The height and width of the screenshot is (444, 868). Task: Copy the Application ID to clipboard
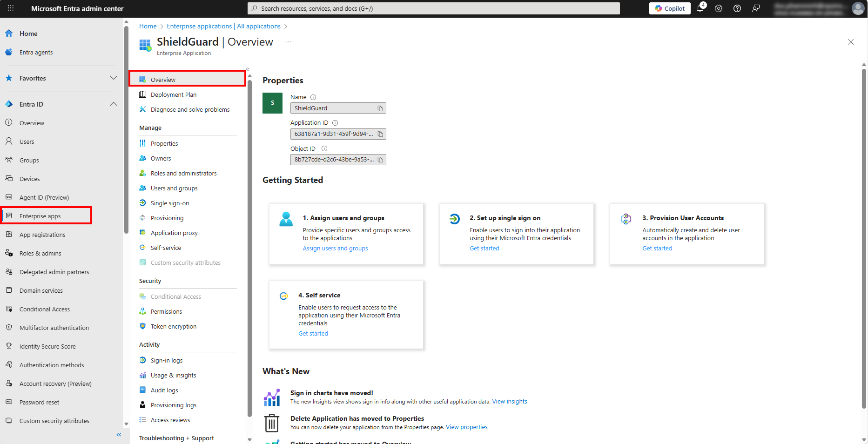(380, 134)
